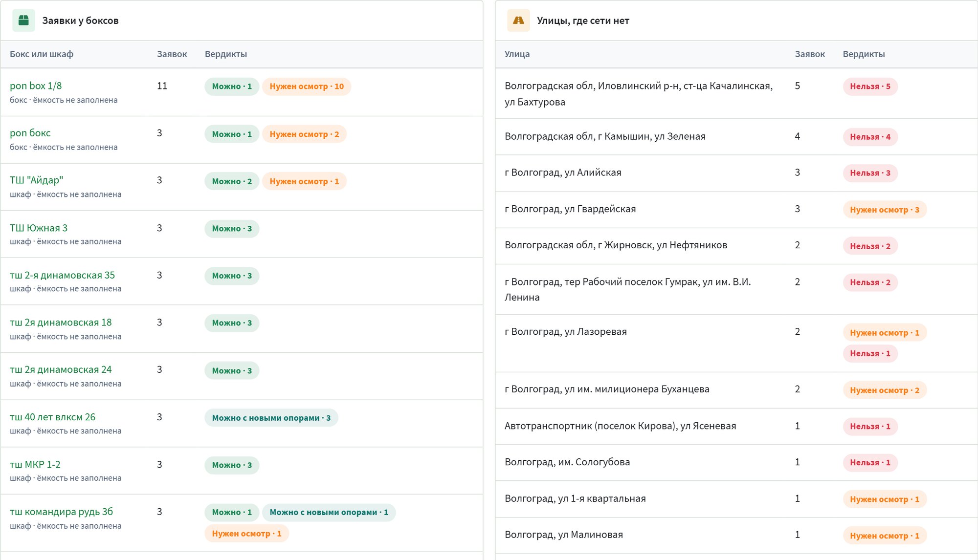Click Нельзя · 1 badge in ул Лазоревая row
This screenshot has width=978, height=560.
pyautogui.click(x=870, y=353)
